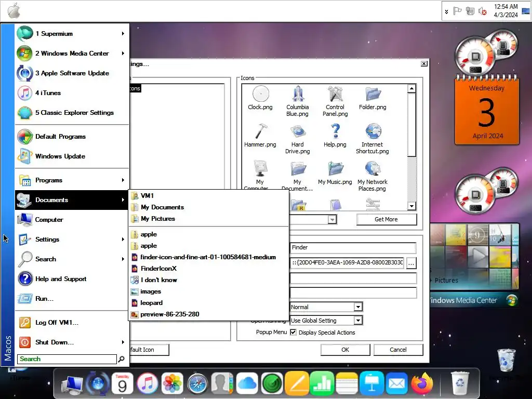Click the muted volume tray icon

[483, 11]
